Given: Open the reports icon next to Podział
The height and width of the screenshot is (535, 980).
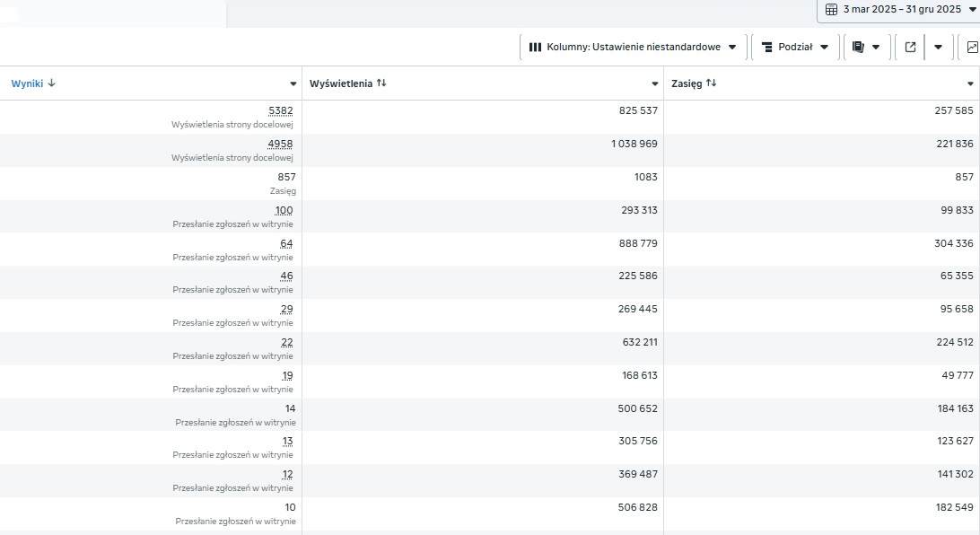Looking at the screenshot, I should (x=858, y=47).
